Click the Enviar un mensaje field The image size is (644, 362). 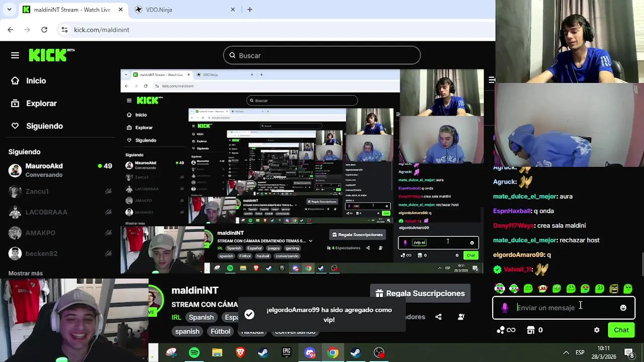point(563,308)
